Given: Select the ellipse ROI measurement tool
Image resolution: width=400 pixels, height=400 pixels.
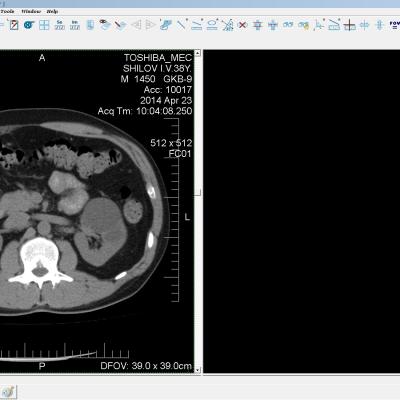Looking at the screenshot, I should (212, 25).
